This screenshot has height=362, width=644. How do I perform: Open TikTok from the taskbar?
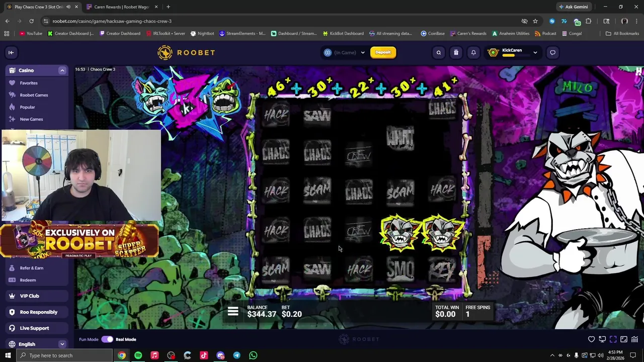point(204,355)
